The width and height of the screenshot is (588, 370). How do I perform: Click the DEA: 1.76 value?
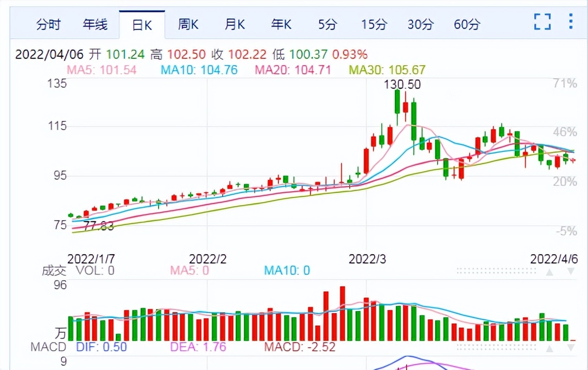tap(198, 347)
